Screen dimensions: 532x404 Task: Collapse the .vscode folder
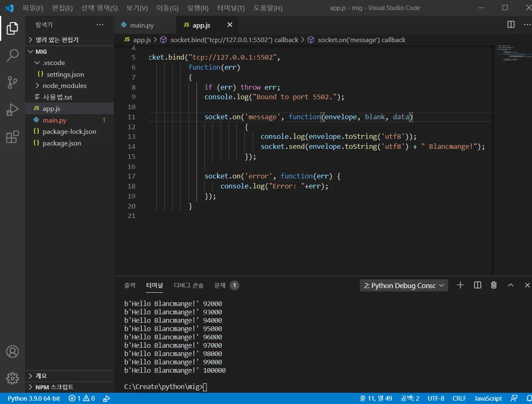tap(53, 63)
